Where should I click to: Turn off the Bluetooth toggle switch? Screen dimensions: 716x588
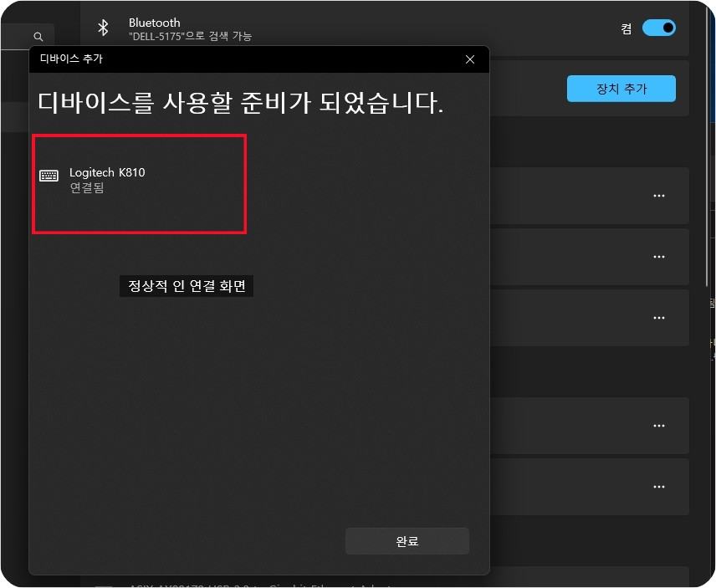[658, 28]
